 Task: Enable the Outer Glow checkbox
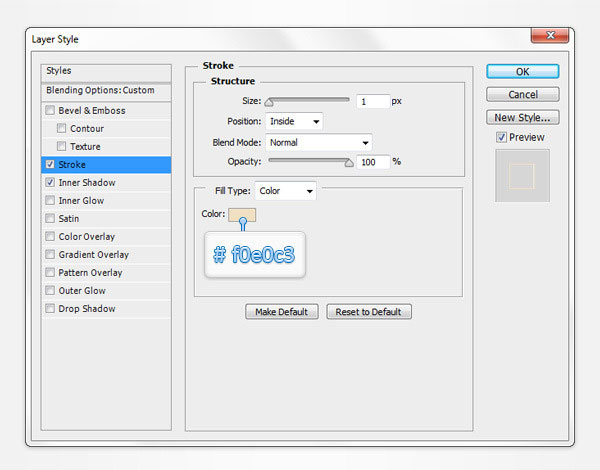[50, 290]
